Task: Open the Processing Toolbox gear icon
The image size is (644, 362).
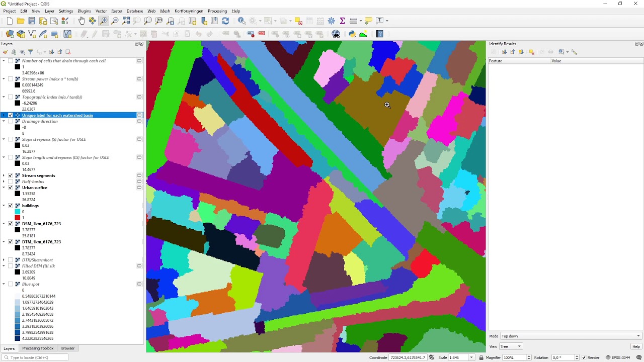Action: click(x=332, y=21)
